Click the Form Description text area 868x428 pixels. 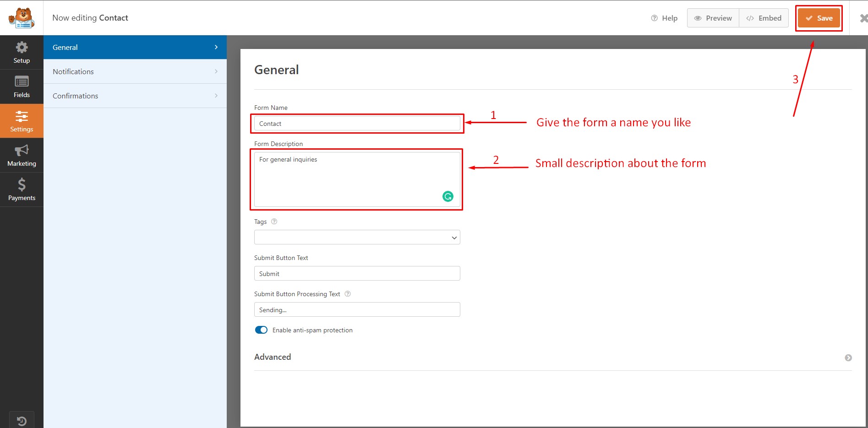point(357,179)
